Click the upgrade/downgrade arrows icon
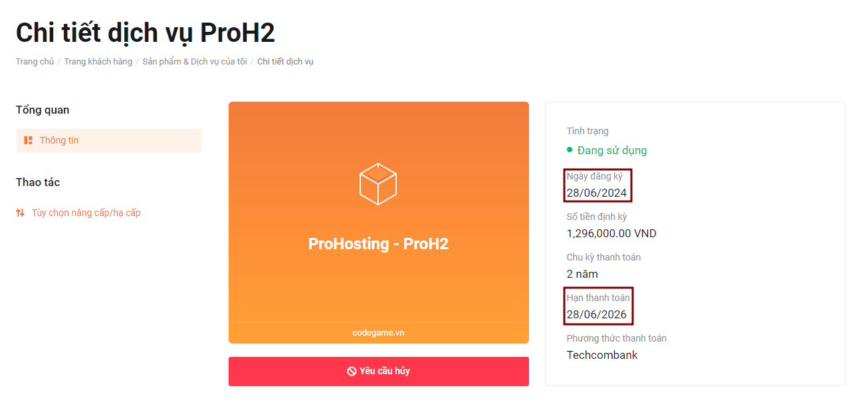The width and height of the screenshot is (868, 414). point(20,213)
